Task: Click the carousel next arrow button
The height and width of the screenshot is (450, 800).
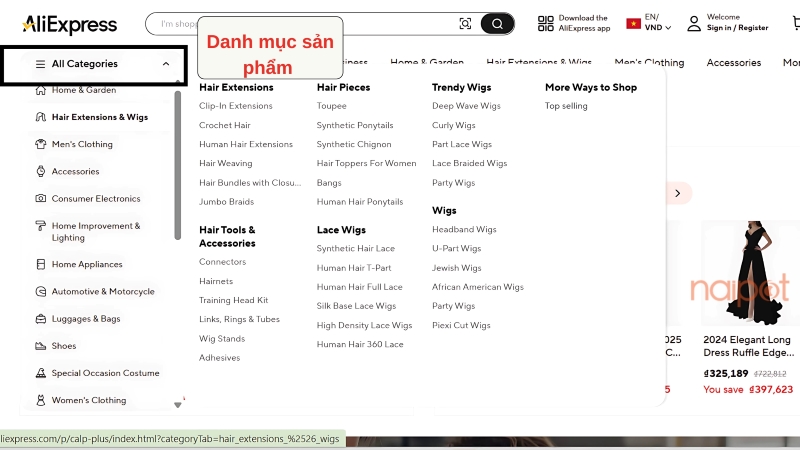Action: (x=677, y=193)
